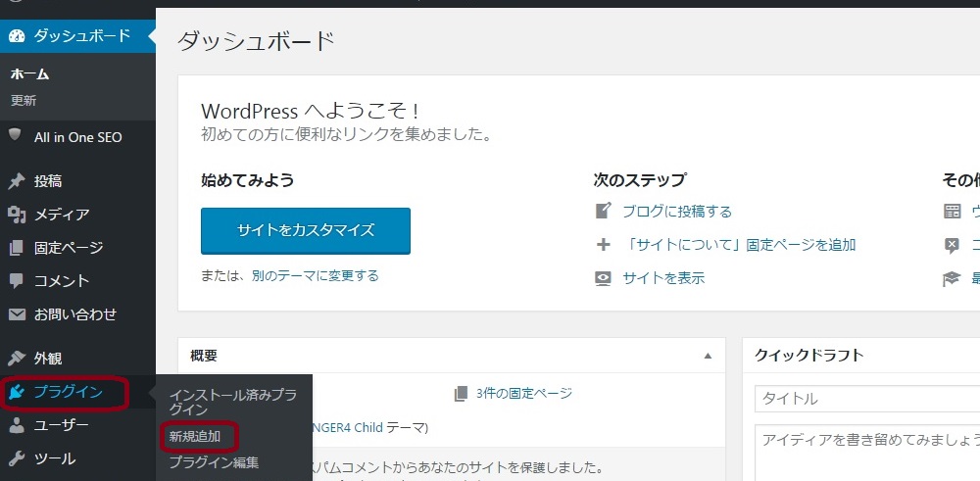Click the サイトをカスタマイズ button

306,230
